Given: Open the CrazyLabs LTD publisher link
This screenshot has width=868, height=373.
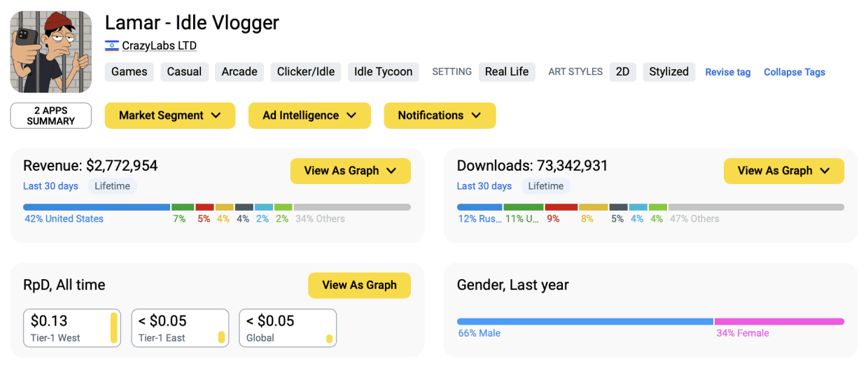Looking at the screenshot, I should pos(159,45).
